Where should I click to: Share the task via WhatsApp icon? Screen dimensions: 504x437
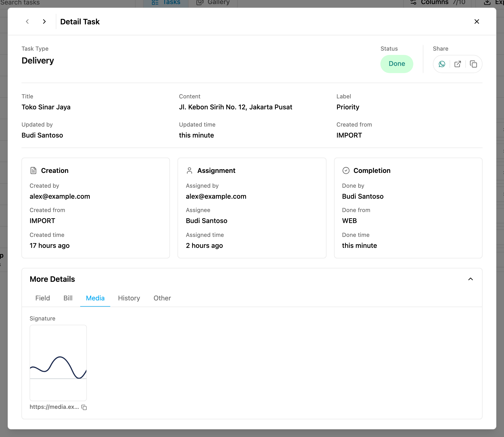442,64
